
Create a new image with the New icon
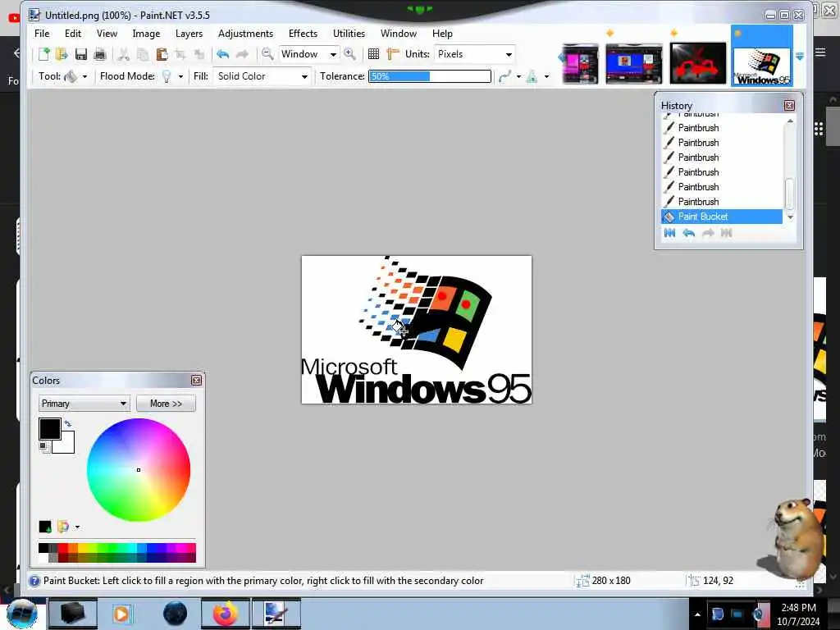click(44, 54)
